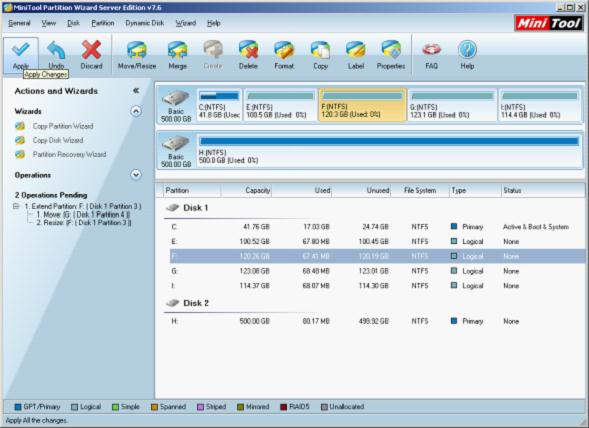The width and height of the screenshot is (589, 428).
Task: Click the Disk 2 drive icon in list
Action: point(172,303)
